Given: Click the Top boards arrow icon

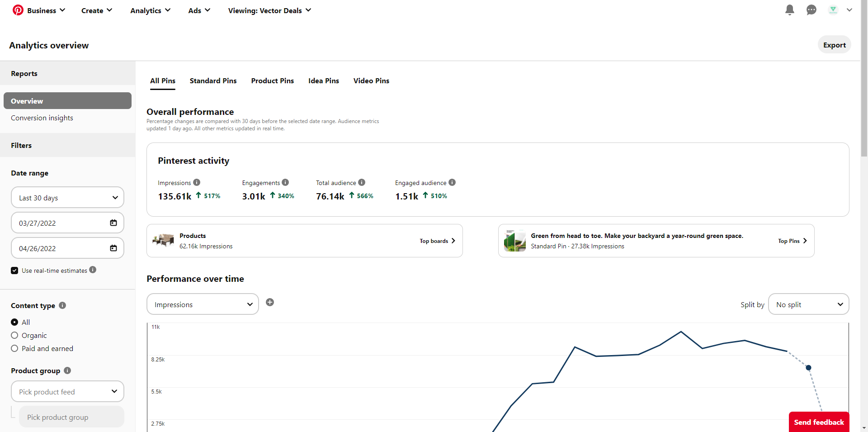Looking at the screenshot, I should [x=453, y=241].
